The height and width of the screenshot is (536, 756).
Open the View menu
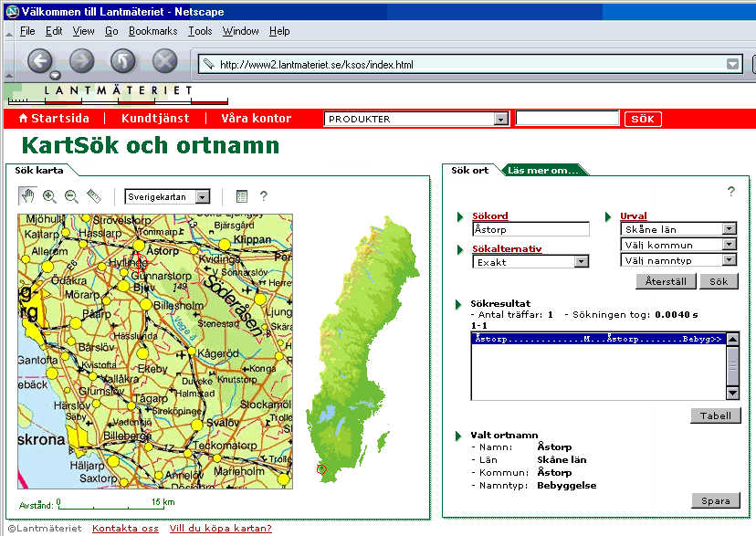pos(83,31)
